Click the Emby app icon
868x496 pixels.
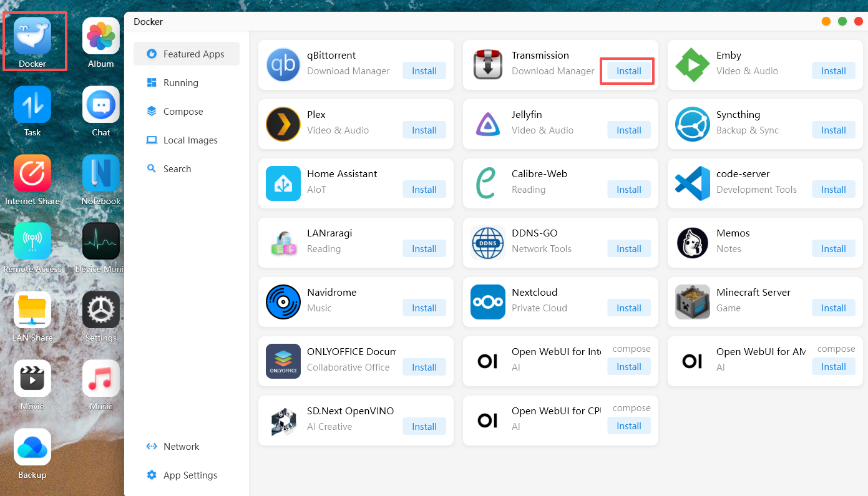pyautogui.click(x=693, y=65)
